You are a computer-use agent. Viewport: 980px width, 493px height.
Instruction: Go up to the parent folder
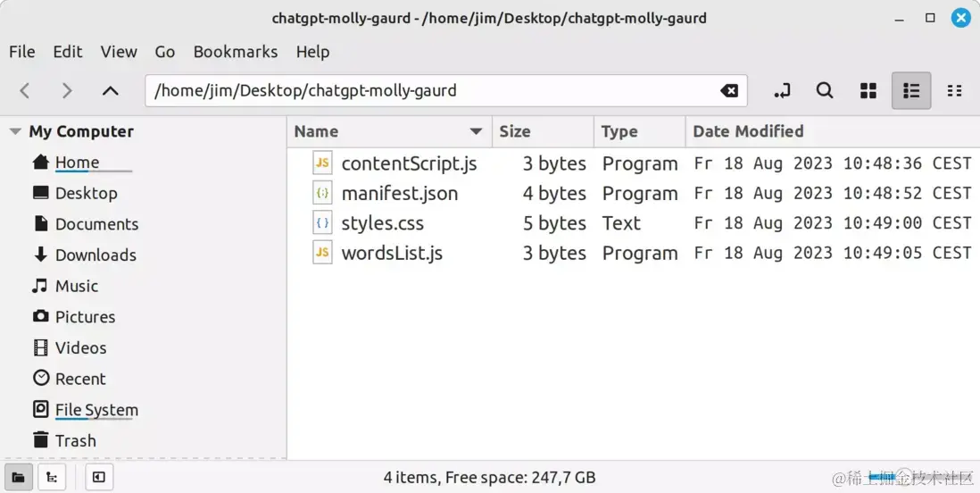pyautogui.click(x=110, y=91)
